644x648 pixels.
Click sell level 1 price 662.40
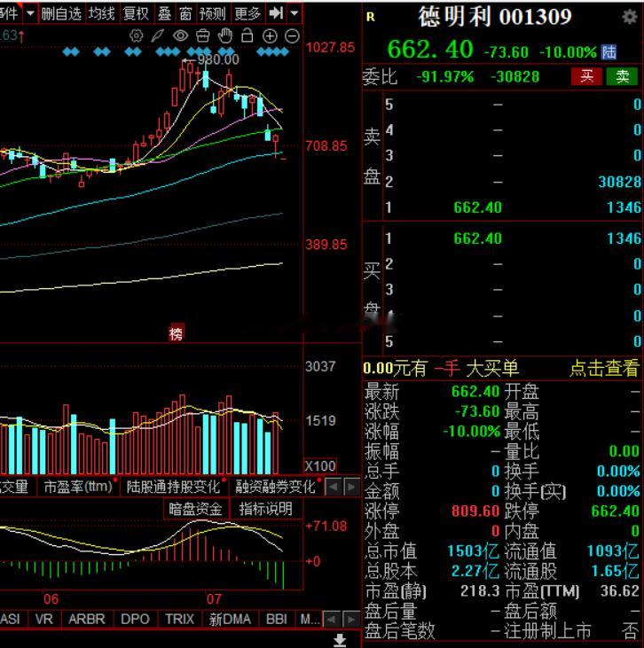click(478, 207)
